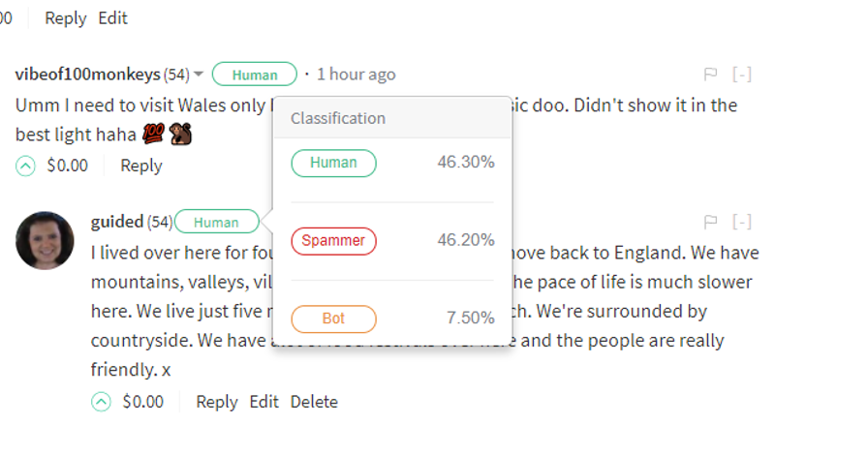The height and width of the screenshot is (455, 868).
Task: Select Spammer label in Classification popup
Action: point(334,241)
